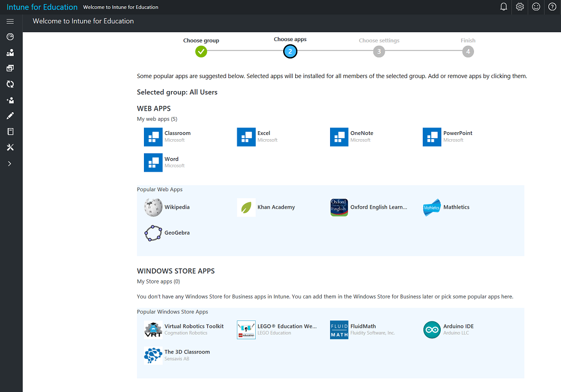Click 'My web apps (5)' label
561x392 pixels.
tap(157, 119)
